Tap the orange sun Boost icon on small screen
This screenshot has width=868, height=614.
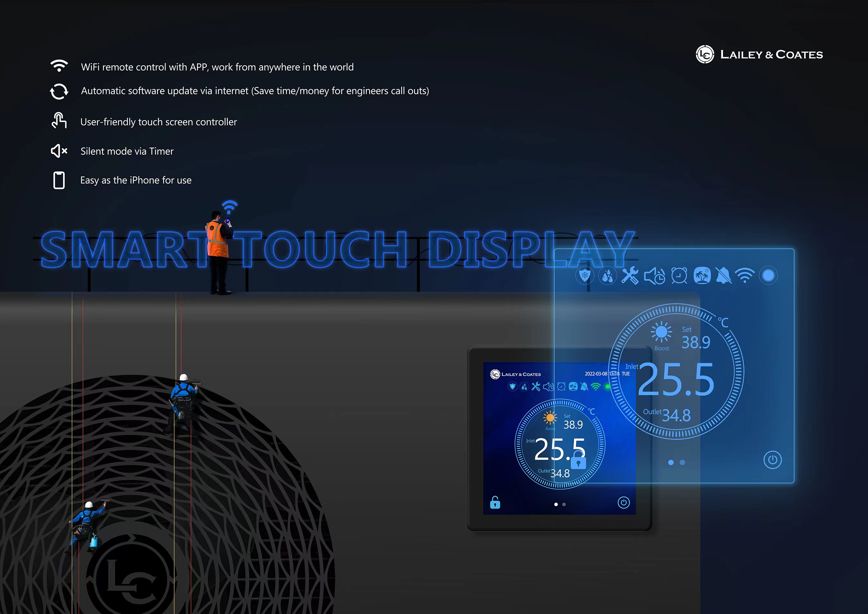[550, 418]
